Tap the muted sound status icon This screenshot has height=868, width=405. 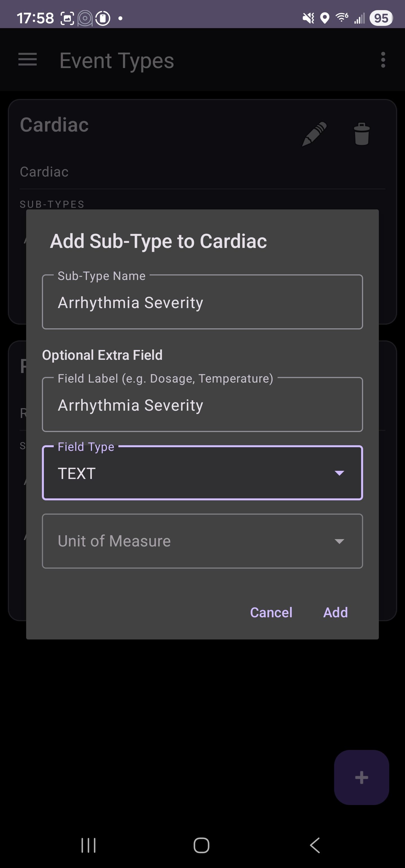[308, 18]
